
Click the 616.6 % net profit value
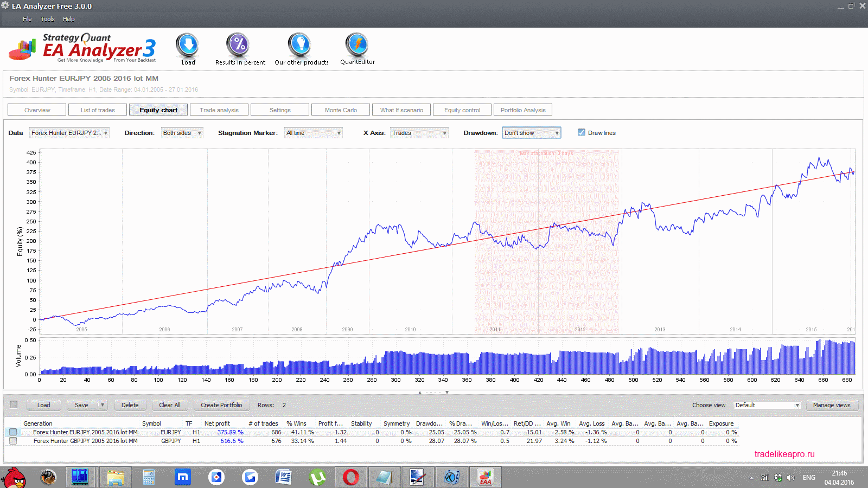[232, 441]
